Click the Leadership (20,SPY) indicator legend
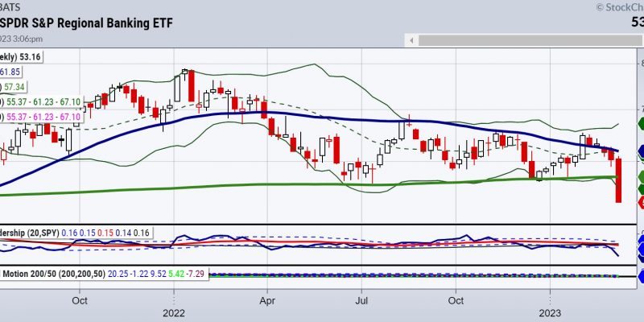644x322 pixels. [x=76, y=233]
